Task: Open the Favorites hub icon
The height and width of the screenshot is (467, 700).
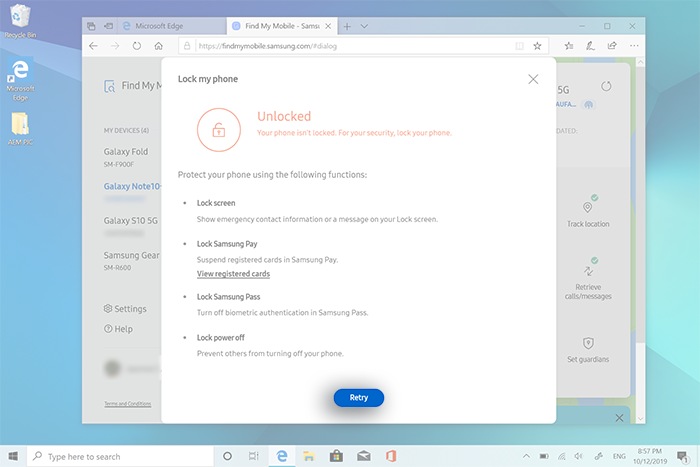Action: point(569,46)
